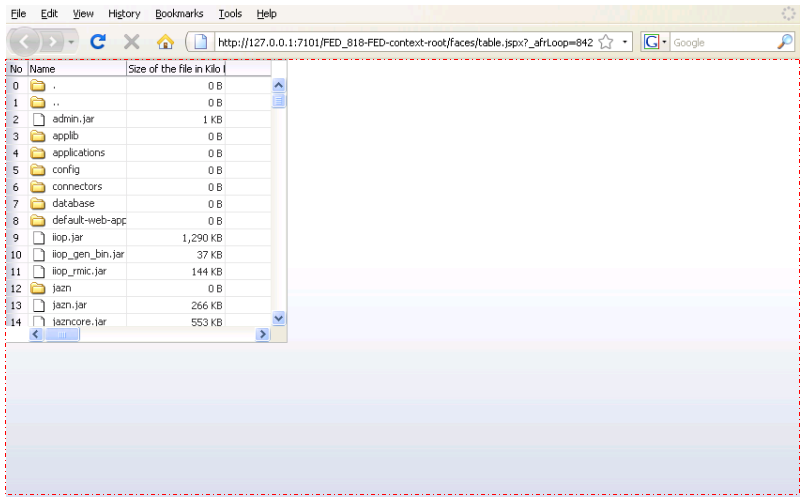Open the History menu
The image size is (805, 498).
tap(124, 14)
